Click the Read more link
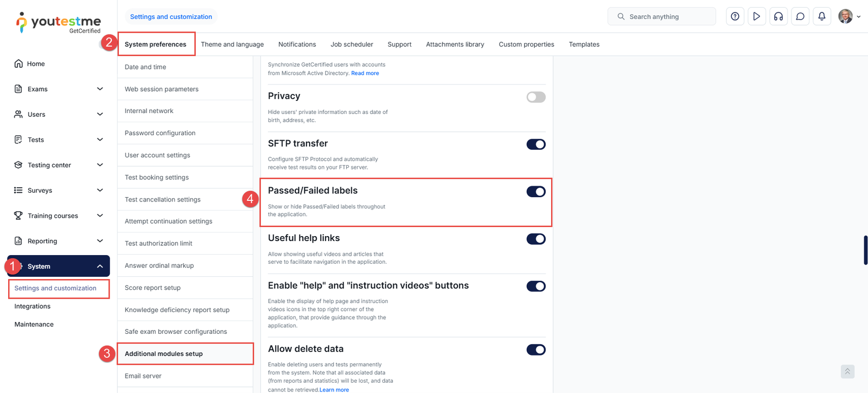 coord(365,73)
